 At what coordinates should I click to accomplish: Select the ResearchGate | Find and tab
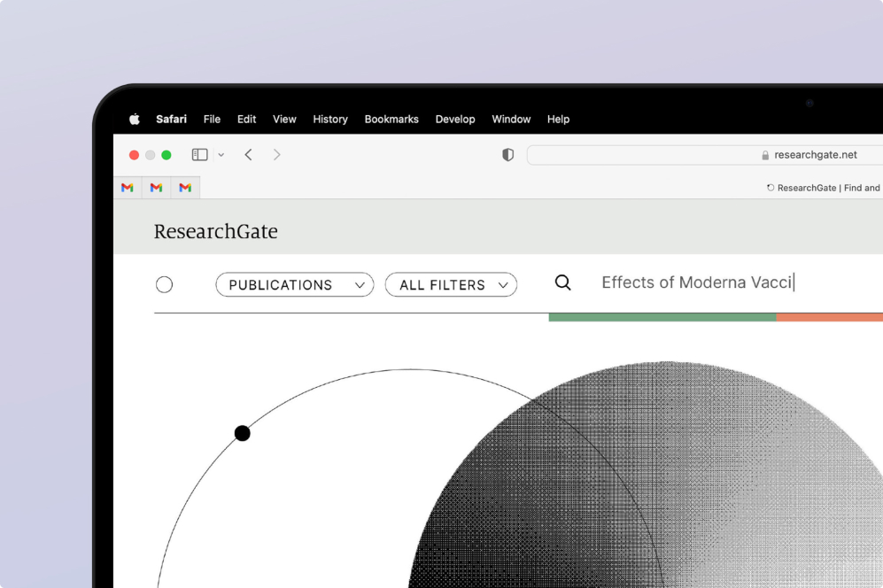[823, 188]
